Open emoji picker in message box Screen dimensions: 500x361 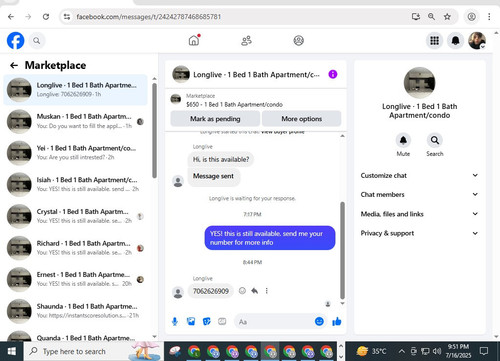[319, 321]
